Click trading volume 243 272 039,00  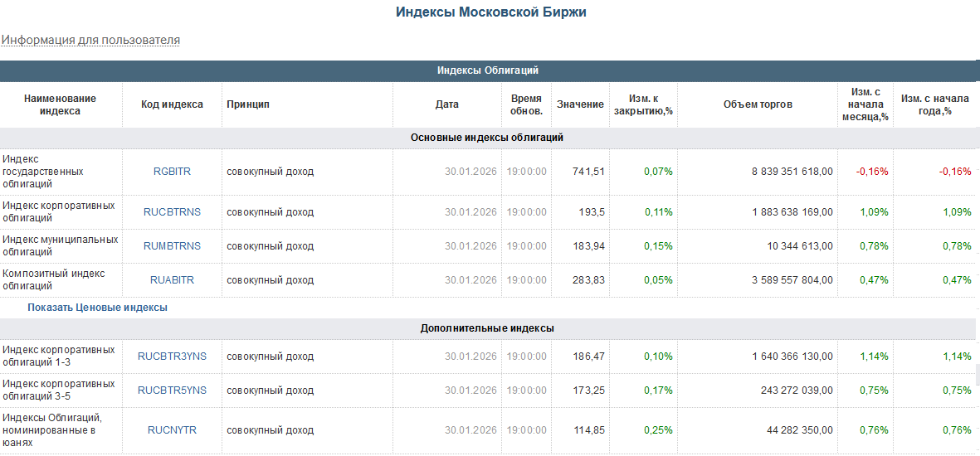pos(797,390)
